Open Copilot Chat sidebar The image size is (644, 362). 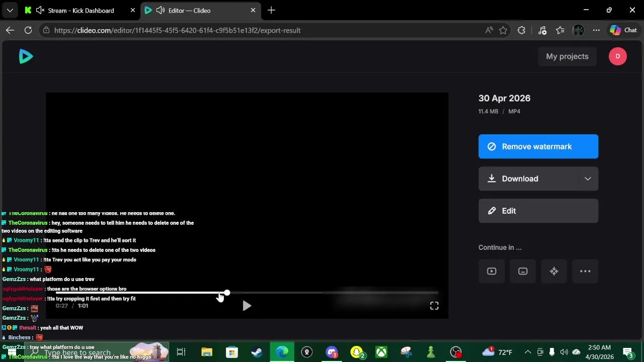point(624,30)
